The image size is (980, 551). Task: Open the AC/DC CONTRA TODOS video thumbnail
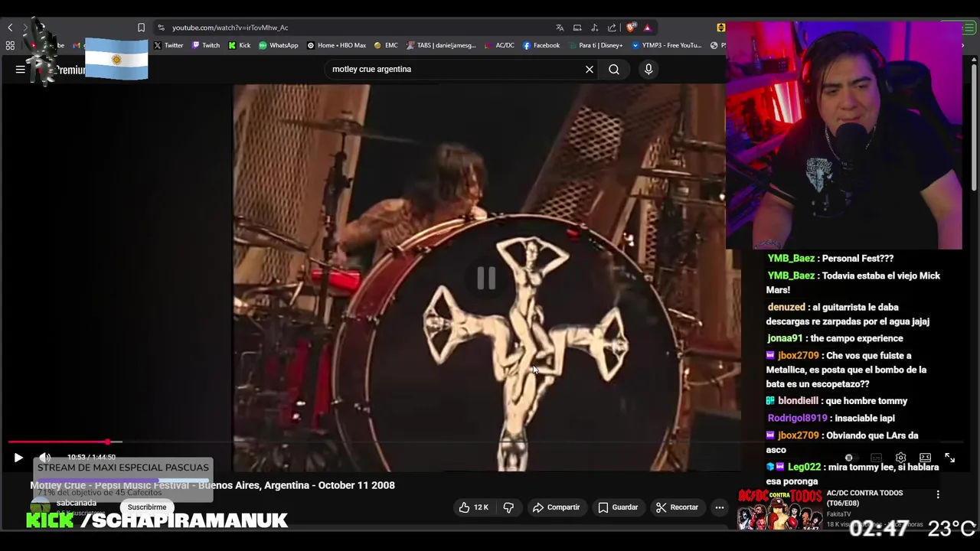pyautogui.click(x=779, y=509)
